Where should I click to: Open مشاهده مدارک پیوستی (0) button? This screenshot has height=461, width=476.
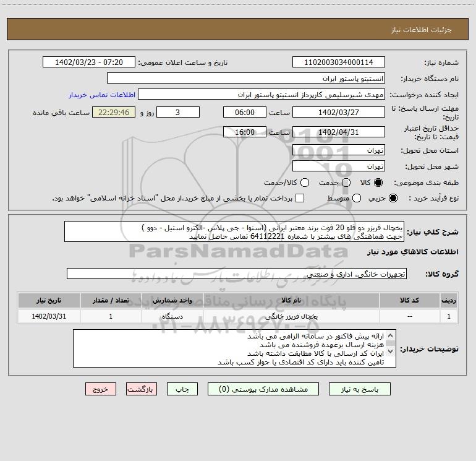(263, 389)
